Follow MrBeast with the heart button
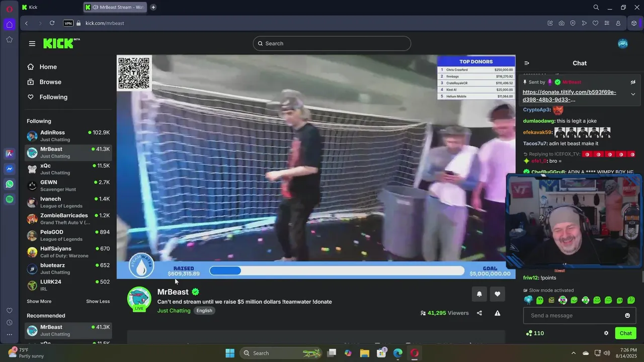The width and height of the screenshot is (644, 362). coord(497,294)
